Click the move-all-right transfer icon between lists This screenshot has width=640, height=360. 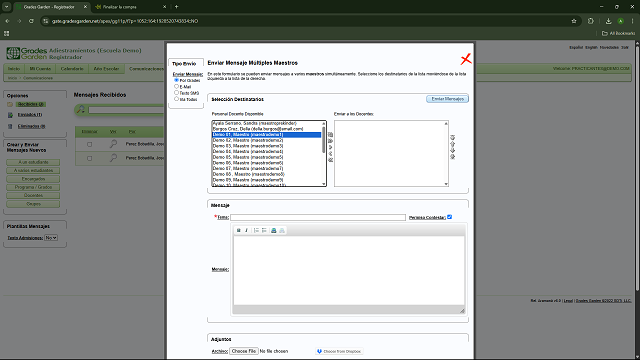[331, 134]
